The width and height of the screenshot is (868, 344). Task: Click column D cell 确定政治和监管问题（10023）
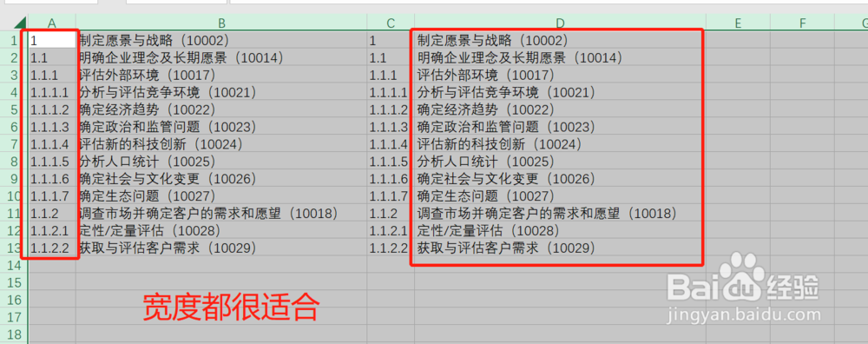[560, 127]
